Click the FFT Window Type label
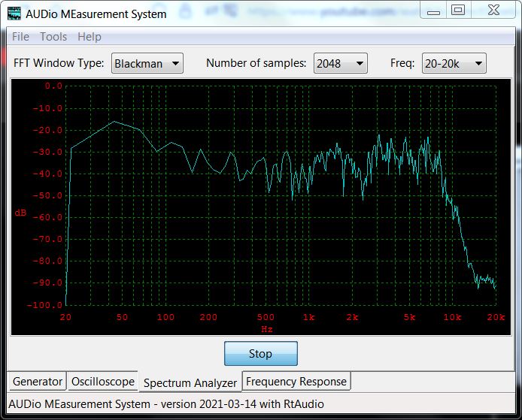The image size is (522, 420). pyautogui.click(x=59, y=63)
